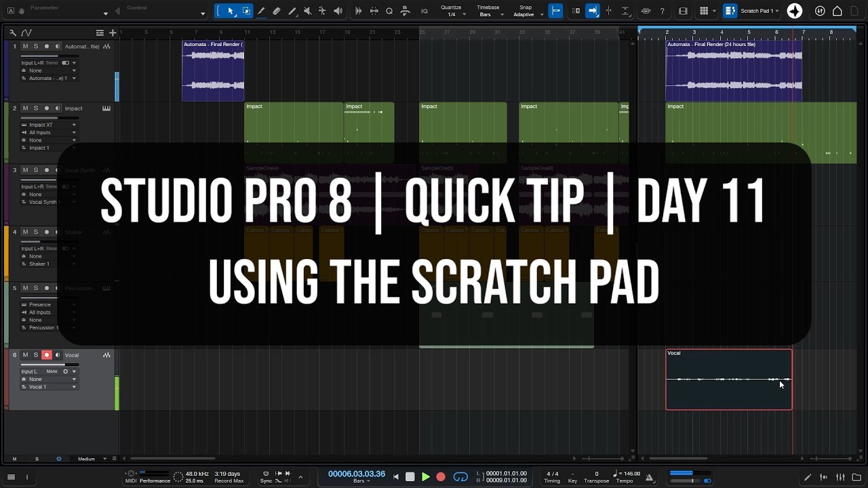Open Vocal 1 channel dropdown
This screenshot has height=488, width=868.
(48, 386)
